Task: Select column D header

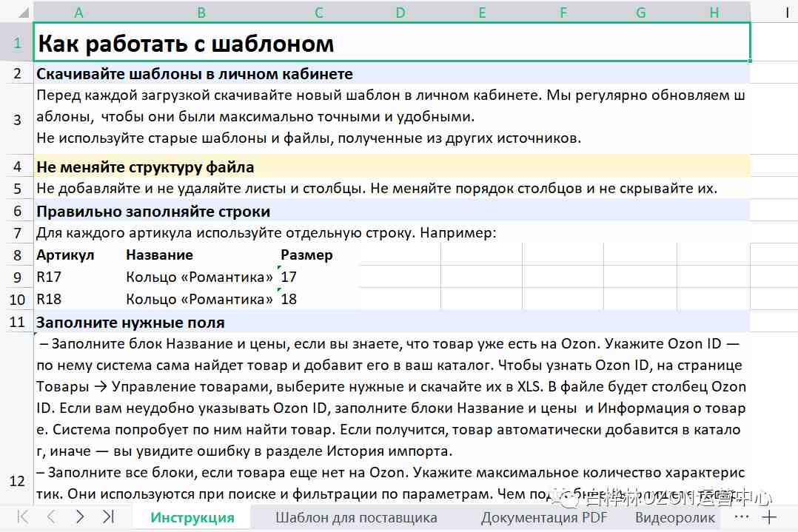Action: [400, 12]
